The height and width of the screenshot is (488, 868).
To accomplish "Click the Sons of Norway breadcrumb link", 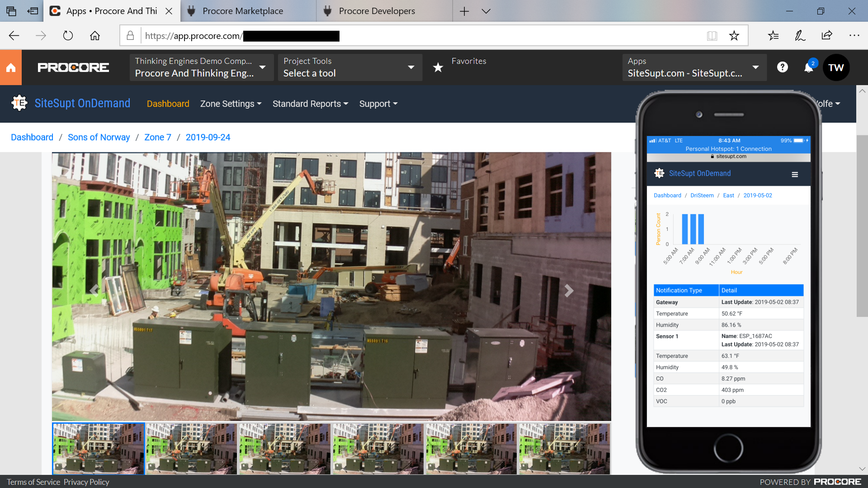I will point(99,137).
